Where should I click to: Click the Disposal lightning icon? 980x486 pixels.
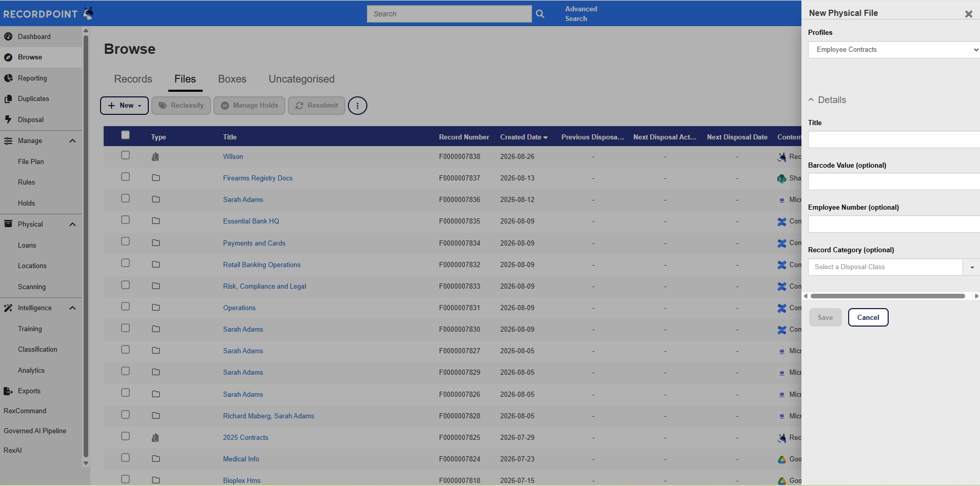pyautogui.click(x=8, y=119)
